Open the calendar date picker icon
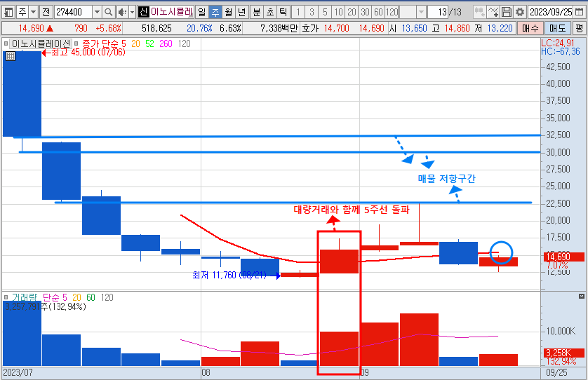The width and height of the screenshot is (588, 380). (x=578, y=13)
